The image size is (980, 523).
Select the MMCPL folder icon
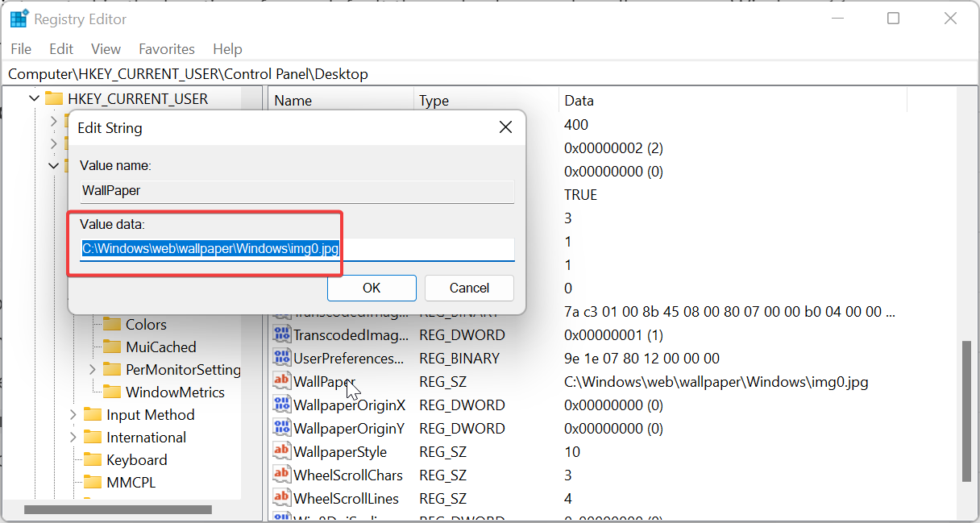click(93, 482)
